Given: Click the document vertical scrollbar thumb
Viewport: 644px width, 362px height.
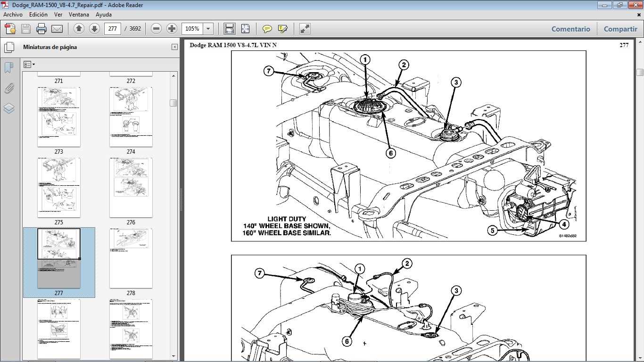Looking at the screenshot, I should pos(640,72).
